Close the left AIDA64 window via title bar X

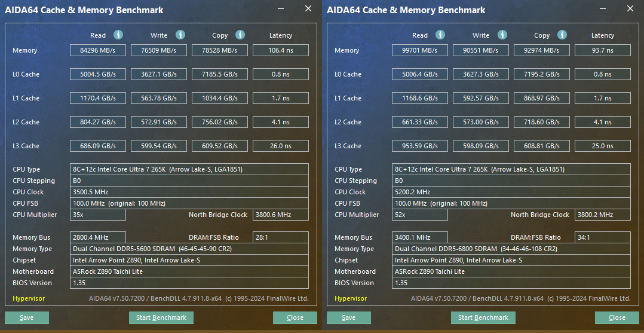pyautogui.click(x=308, y=9)
